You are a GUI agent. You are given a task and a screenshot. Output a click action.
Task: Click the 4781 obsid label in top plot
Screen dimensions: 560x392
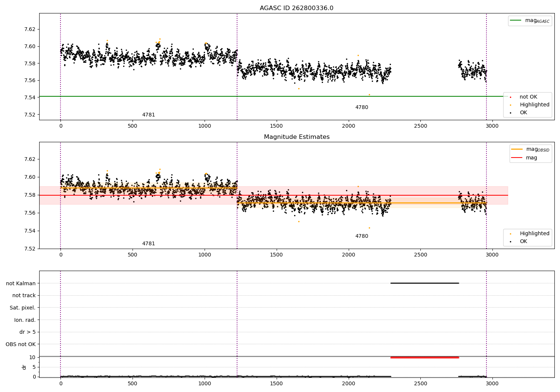tap(149, 115)
